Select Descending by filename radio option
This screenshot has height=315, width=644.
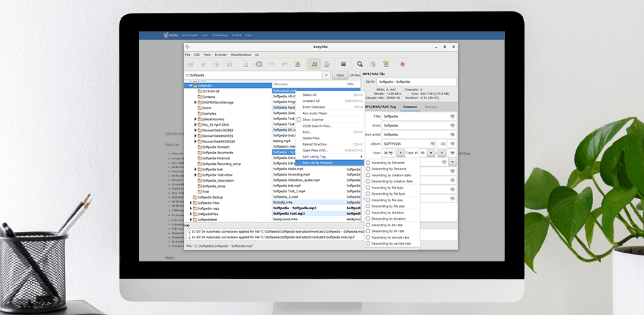point(368,169)
